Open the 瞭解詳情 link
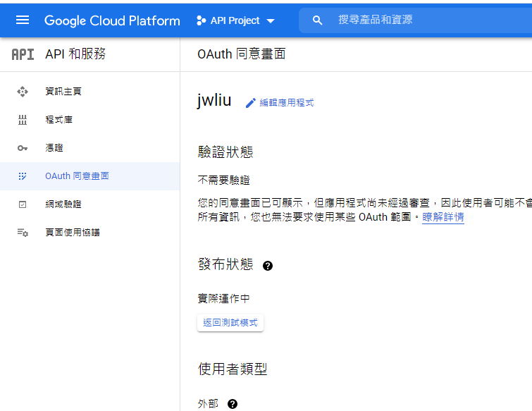Screen dimensions: 532x411 [443, 217]
